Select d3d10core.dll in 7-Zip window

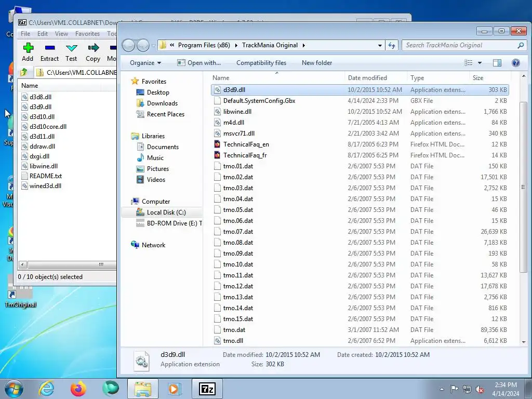(48, 127)
